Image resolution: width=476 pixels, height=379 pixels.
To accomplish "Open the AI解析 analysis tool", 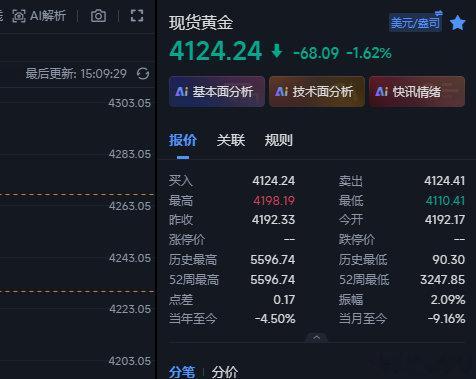I will point(39,16).
